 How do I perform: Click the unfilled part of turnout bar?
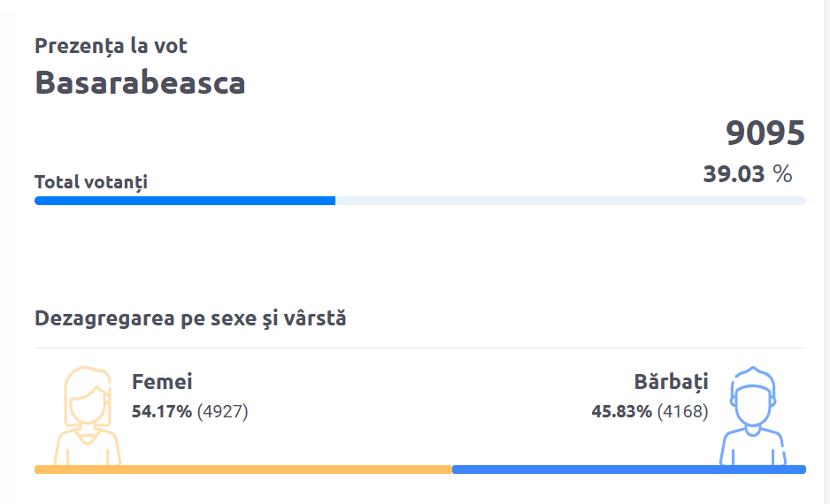click(x=570, y=201)
